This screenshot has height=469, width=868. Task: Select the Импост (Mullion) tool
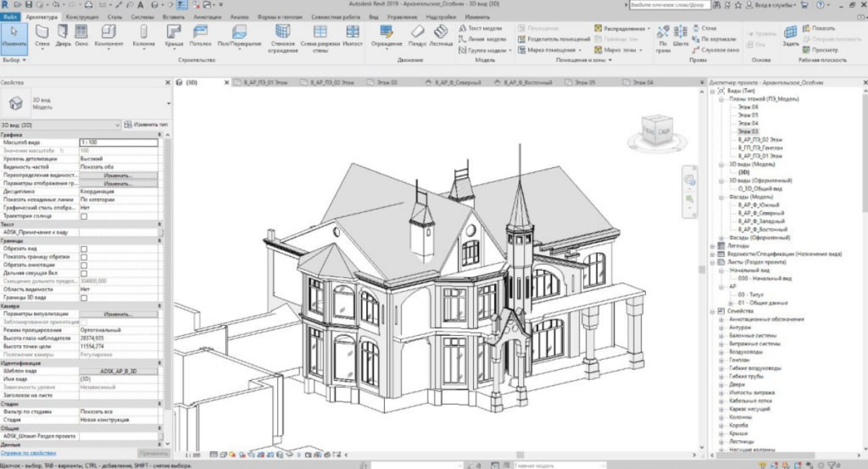pyautogui.click(x=352, y=35)
